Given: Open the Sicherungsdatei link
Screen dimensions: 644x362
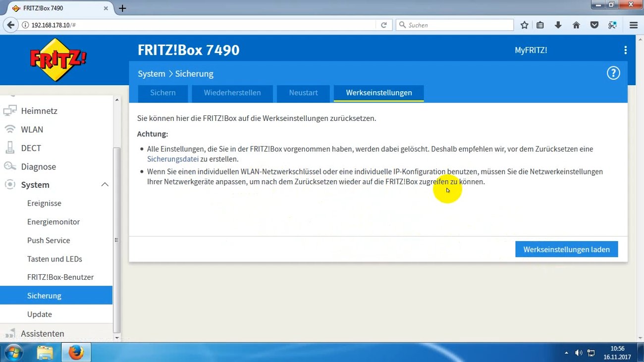Looking at the screenshot, I should [172, 159].
